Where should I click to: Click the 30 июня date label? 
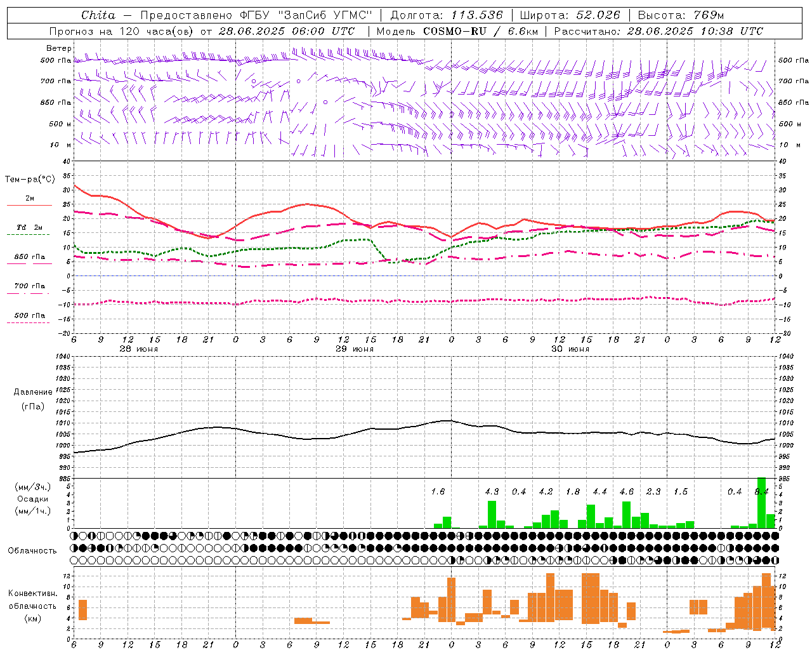point(570,349)
